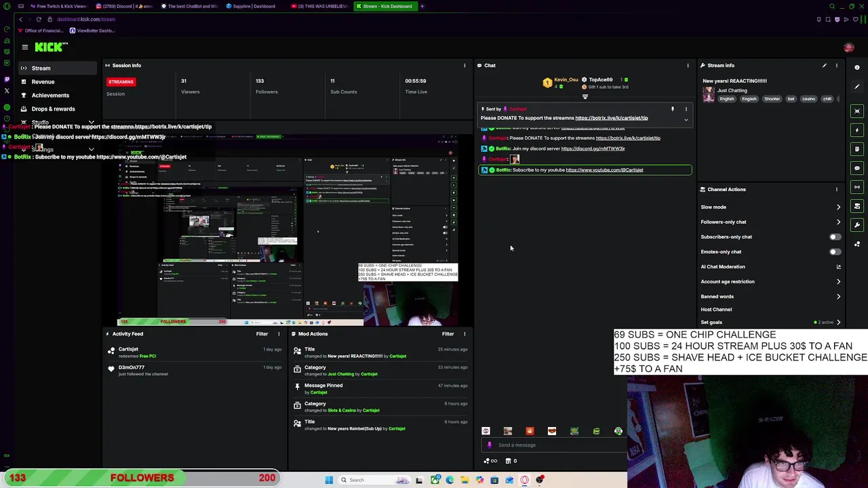
Task: Expand Account age restriction settings
Action: coord(838,282)
